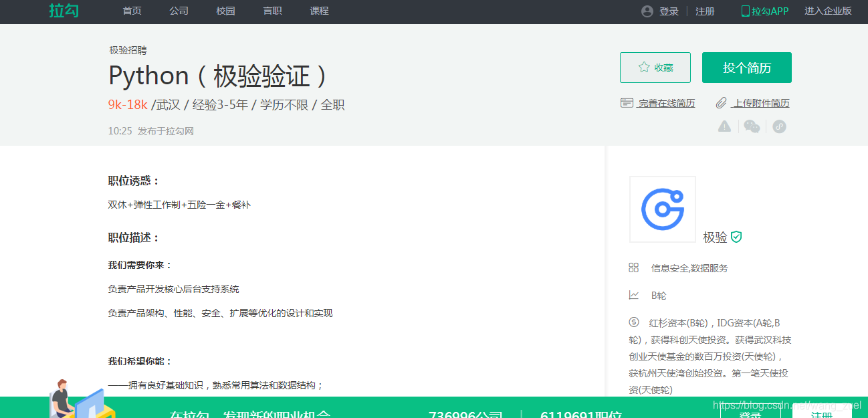Click the line 负责产品开发核心后台支持系统
The image size is (868, 418).
173,289
